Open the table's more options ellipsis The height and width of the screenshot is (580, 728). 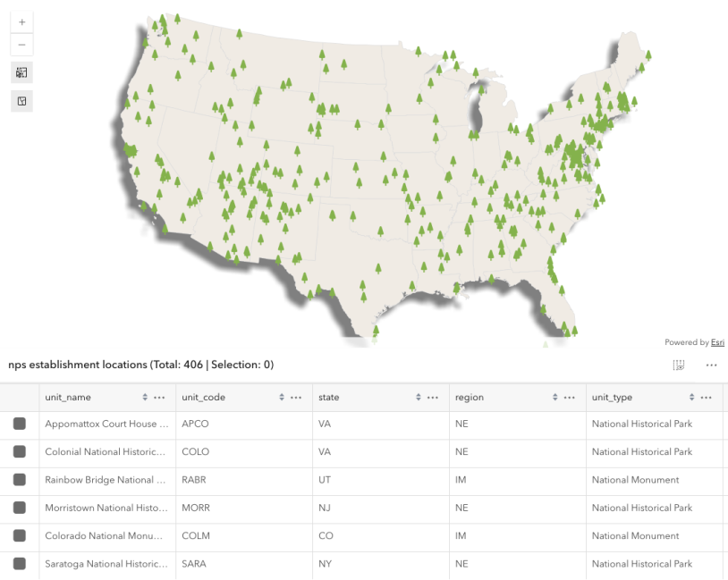(x=712, y=365)
